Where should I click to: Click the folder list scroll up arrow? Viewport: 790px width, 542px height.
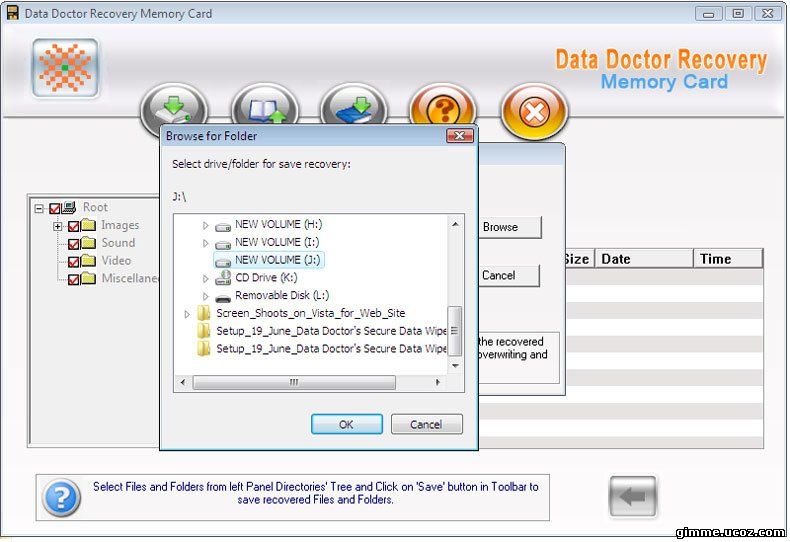pyautogui.click(x=455, y=224)
